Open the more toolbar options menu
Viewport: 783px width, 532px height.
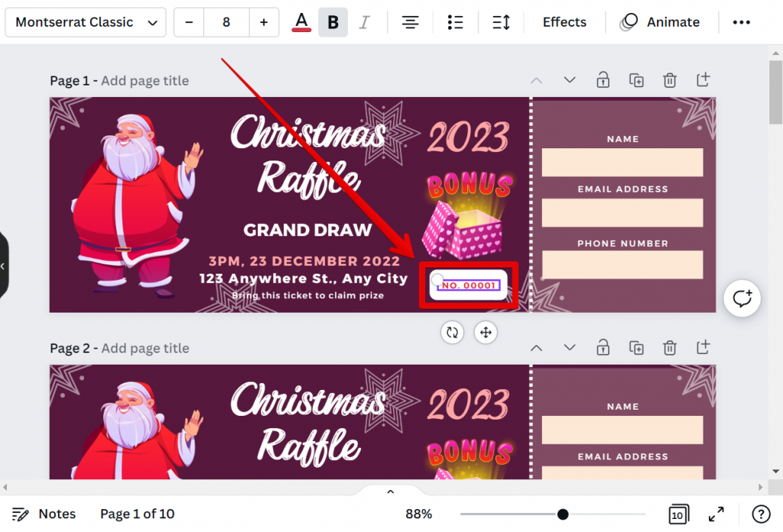tap(741, 22)
